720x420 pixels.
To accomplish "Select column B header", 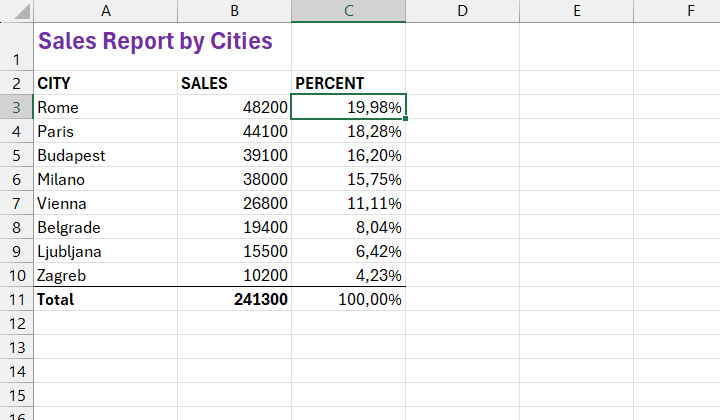I will (234, 11).
